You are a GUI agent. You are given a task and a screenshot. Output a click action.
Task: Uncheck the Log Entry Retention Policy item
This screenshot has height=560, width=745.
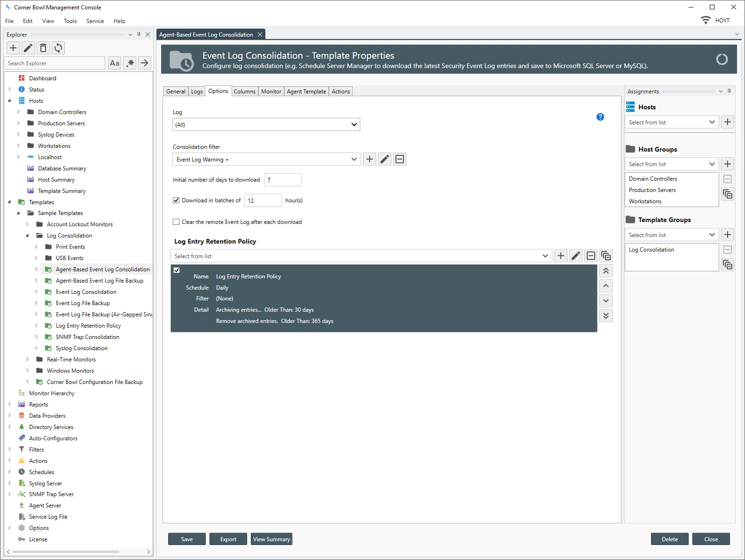[x=177, y=270]
